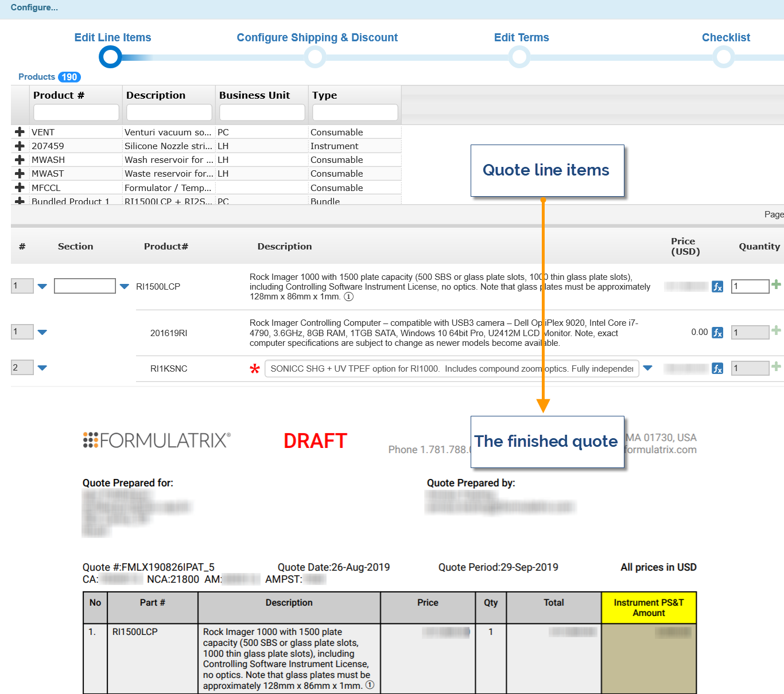This screenshot has width=784, height=694.
Task: Add MWASH wash reservoir via plus icon
Action: pyautogui.click(x=20, y=159)
